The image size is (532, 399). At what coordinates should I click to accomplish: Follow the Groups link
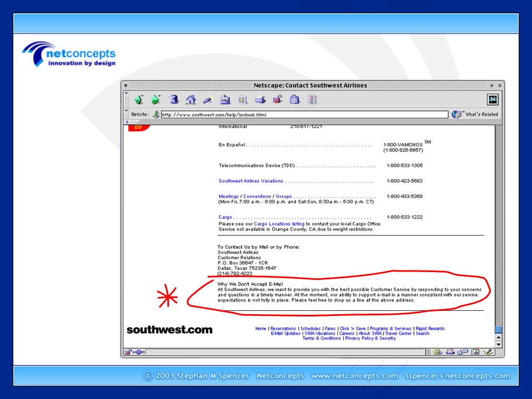tap(284, 196)
